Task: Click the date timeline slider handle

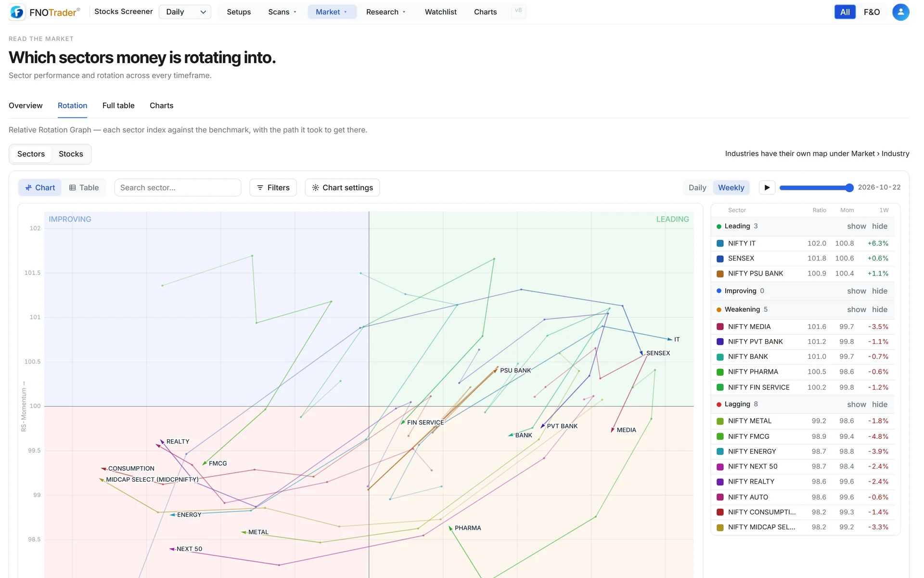Action: coord(849,188)
